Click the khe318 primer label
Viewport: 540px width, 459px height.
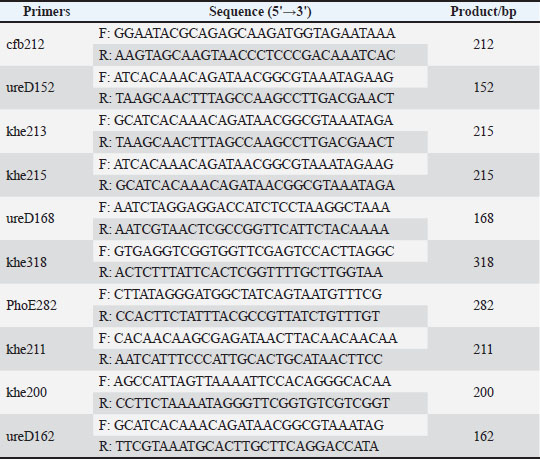click(x=26, y=262)
